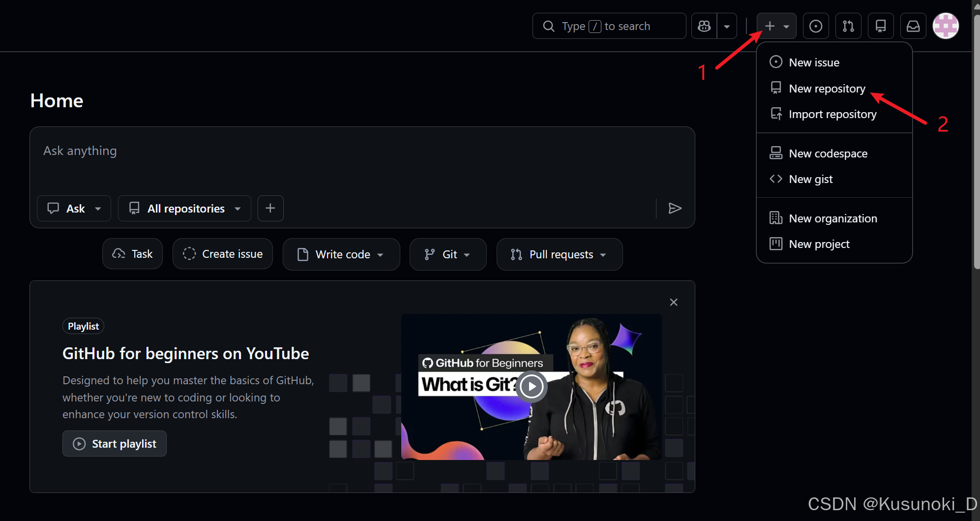Open the Issues icon in header

coord(816,26)
